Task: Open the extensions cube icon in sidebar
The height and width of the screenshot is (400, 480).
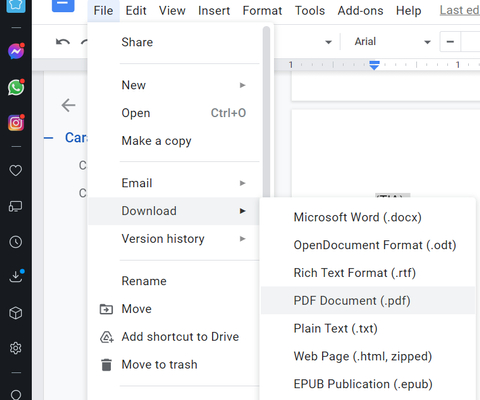Action: coord(16,313)
